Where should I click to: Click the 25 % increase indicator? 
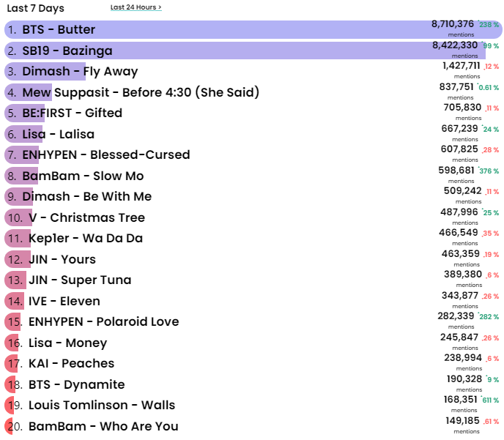click(491, 212)
